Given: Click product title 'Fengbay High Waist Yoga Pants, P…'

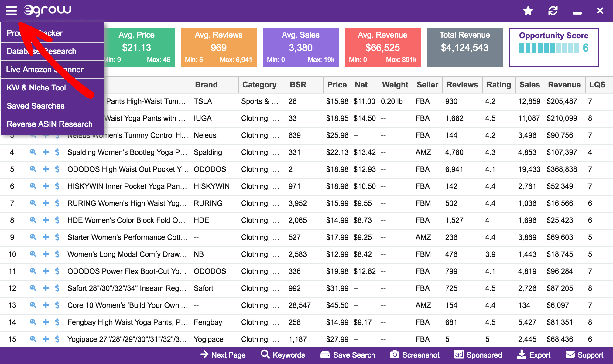Looking at the screenshot, I should [128, 322].
